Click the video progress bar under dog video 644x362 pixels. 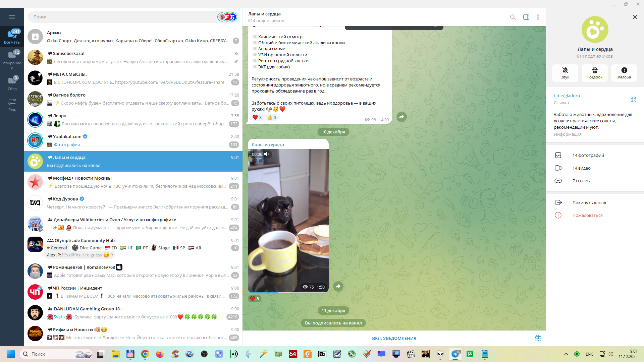(x=288, y=293)
